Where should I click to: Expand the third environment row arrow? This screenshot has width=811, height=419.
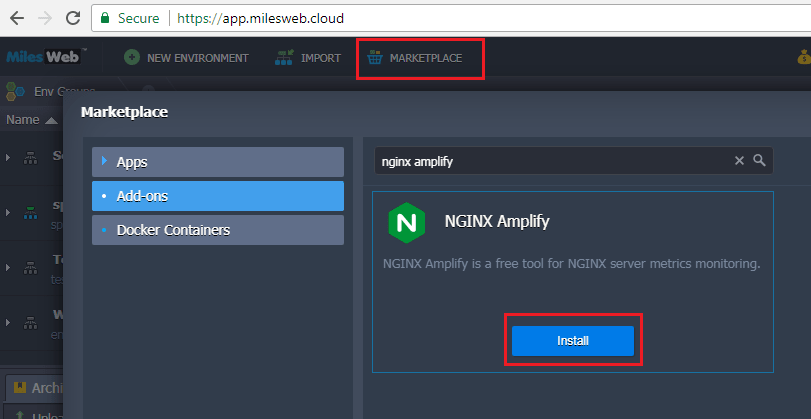click(7, 267)
